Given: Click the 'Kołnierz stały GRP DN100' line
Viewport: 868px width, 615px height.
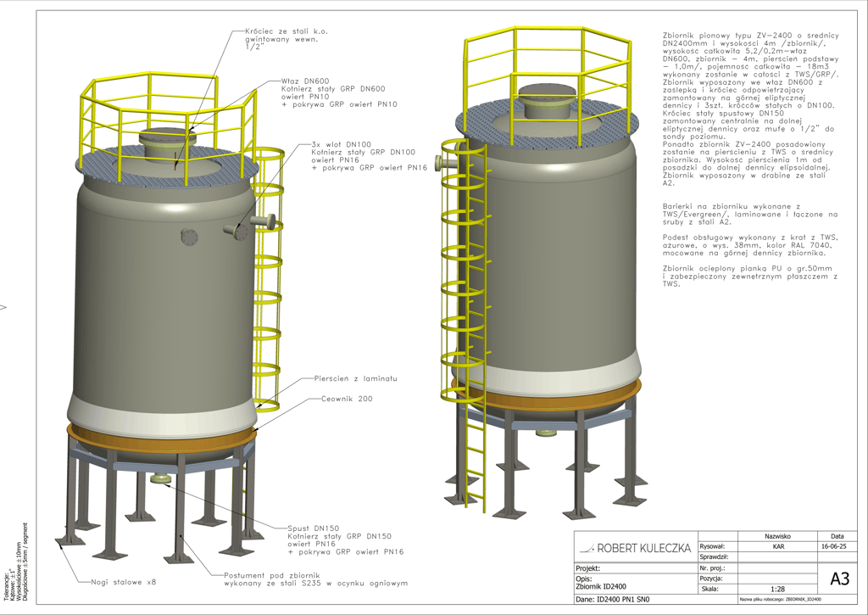Looking at the screenshot, I should 363,152.
